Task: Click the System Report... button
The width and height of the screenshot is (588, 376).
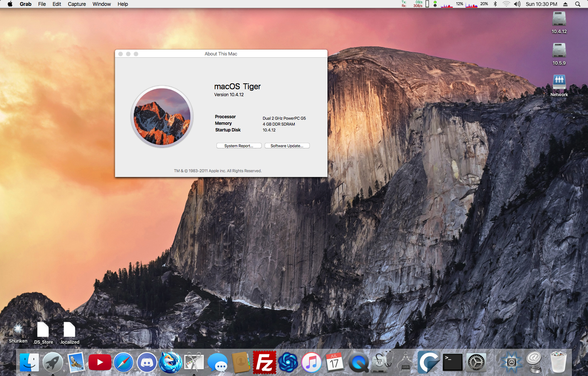Action: [x=239, y=146]
